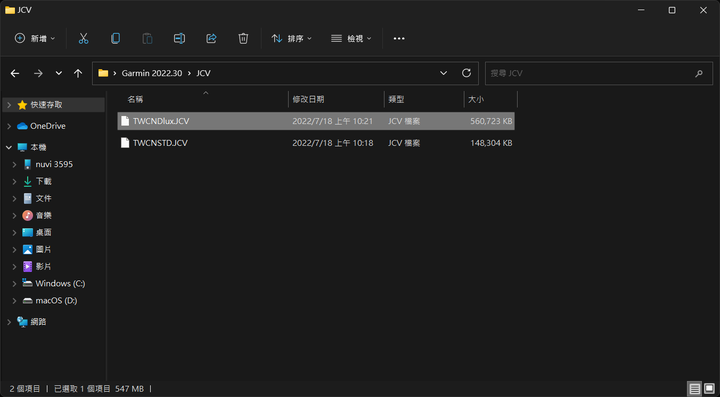
Task: Expand the macOS (D:) drive node
Action: coord(15,301)
